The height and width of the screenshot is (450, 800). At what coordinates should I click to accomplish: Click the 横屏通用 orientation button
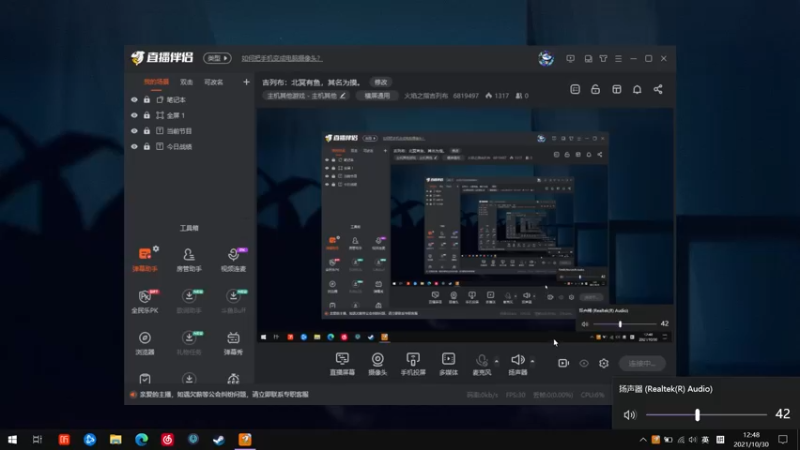[x=377, y=95]
